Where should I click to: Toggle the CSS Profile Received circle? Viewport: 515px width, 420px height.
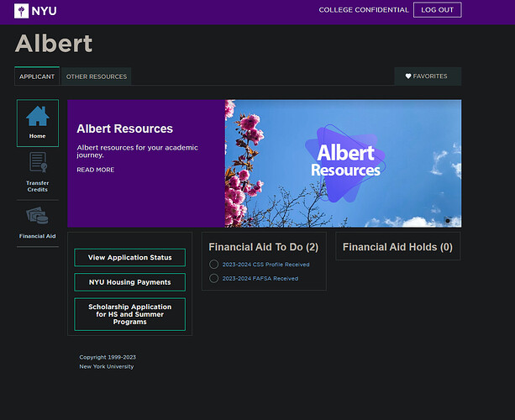click(x=214, y=265)
